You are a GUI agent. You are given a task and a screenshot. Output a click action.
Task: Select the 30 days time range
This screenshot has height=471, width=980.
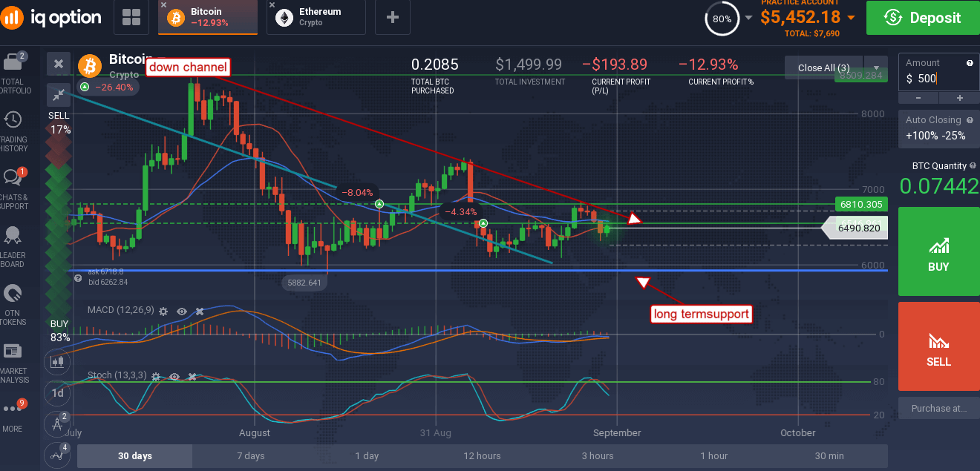[x=134, y=455]
